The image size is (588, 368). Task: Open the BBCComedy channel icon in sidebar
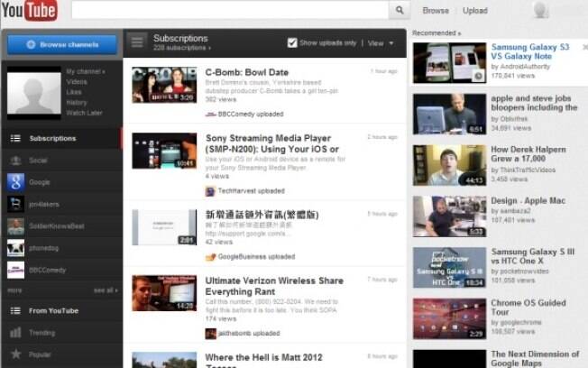[x=15, y=270]
